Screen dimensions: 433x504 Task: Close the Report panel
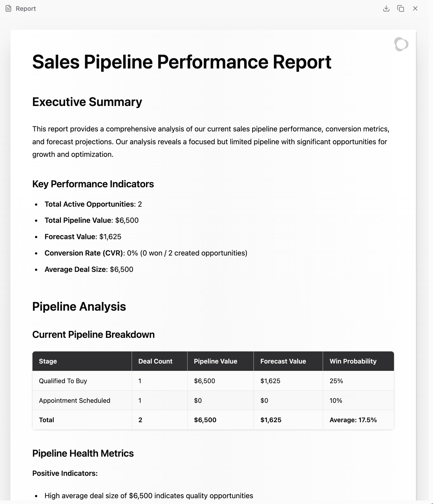[415, 9]
